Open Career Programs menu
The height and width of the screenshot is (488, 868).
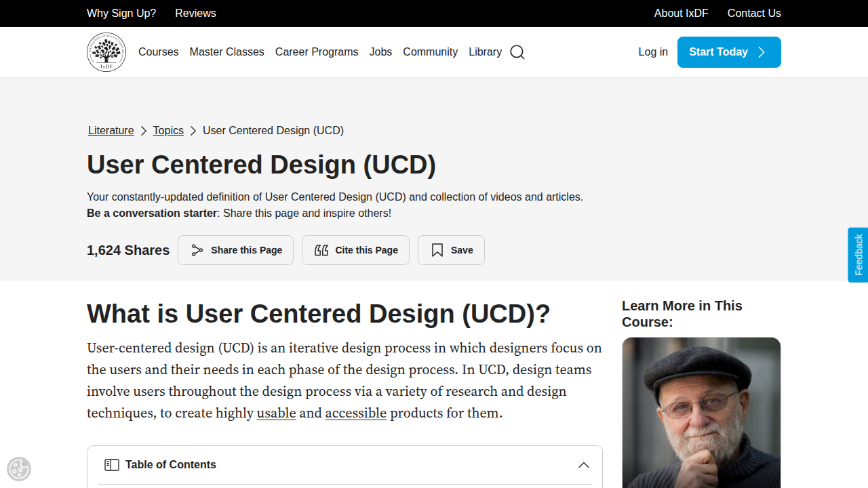(317, 52)
